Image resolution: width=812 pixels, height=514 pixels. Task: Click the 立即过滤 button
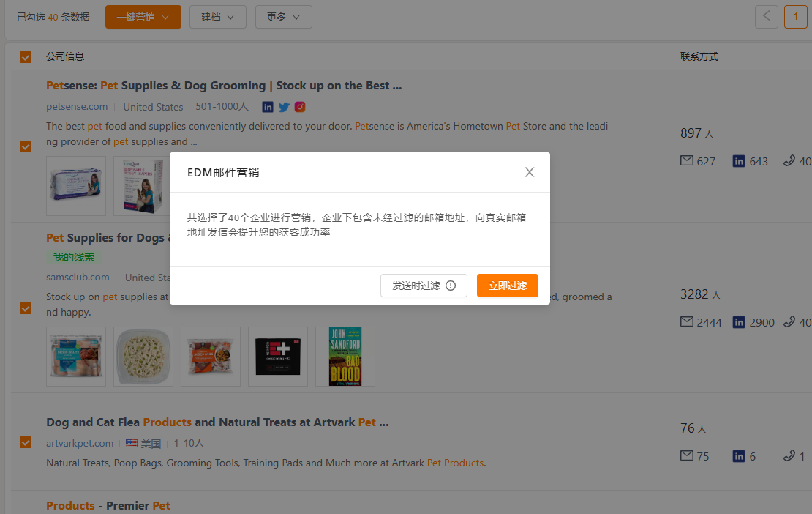(508, 286)
